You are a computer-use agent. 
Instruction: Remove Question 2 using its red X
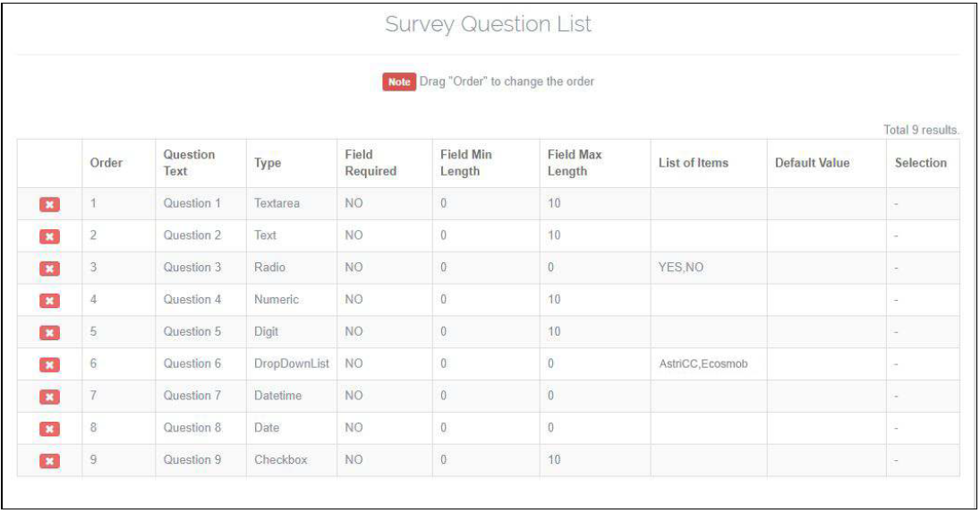pyautogui.click(x=49, y=236)
